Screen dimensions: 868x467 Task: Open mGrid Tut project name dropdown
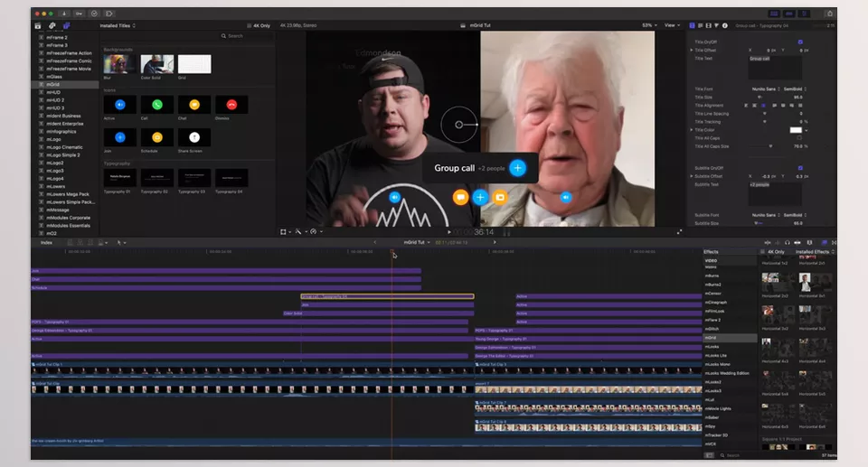pos(417,242)
